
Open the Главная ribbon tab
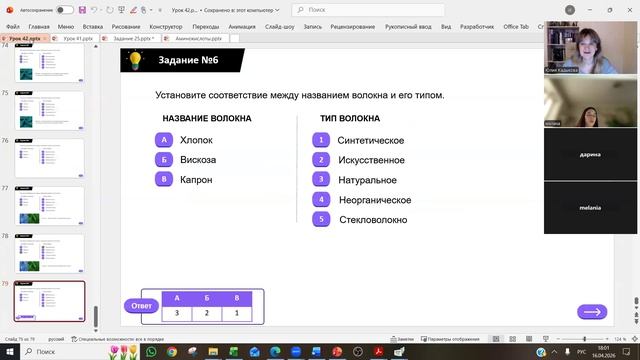(x=39, y=27)
